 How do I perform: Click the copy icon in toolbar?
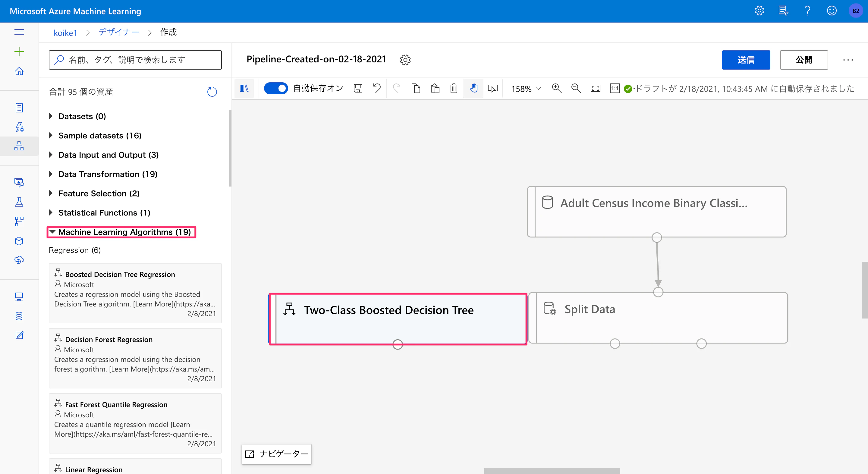(x=416, y=89)
